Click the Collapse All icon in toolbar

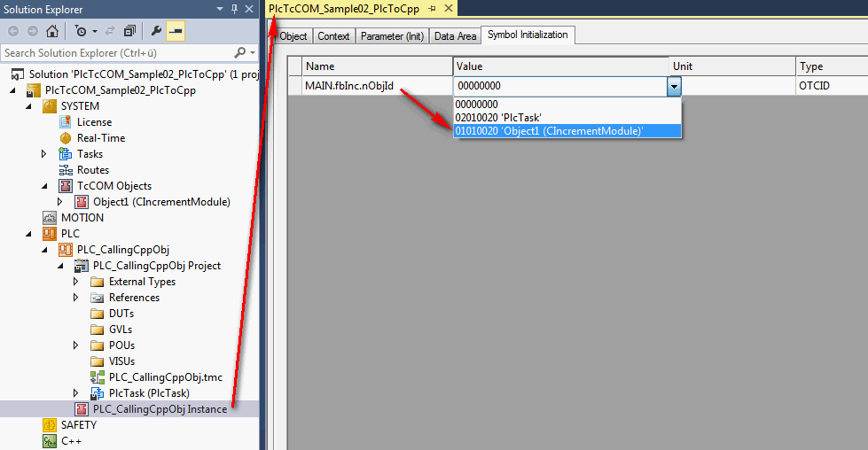[129, 32]
